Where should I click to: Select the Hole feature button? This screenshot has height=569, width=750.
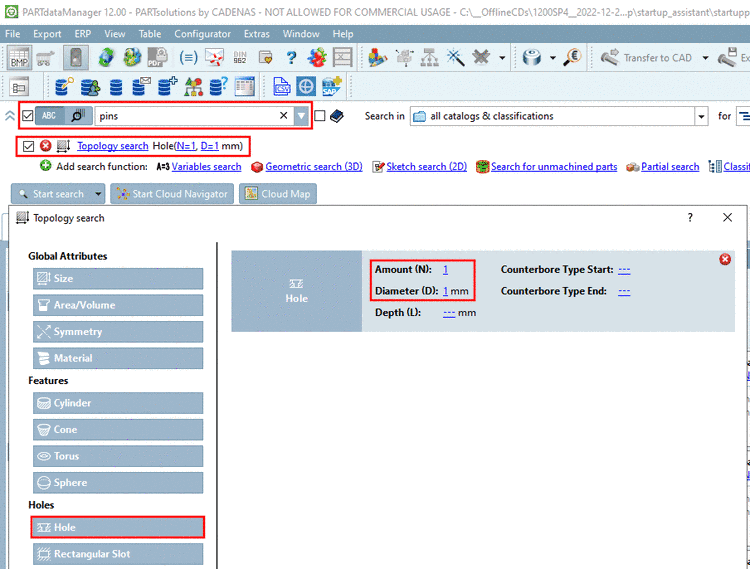(x=118, y=527)
